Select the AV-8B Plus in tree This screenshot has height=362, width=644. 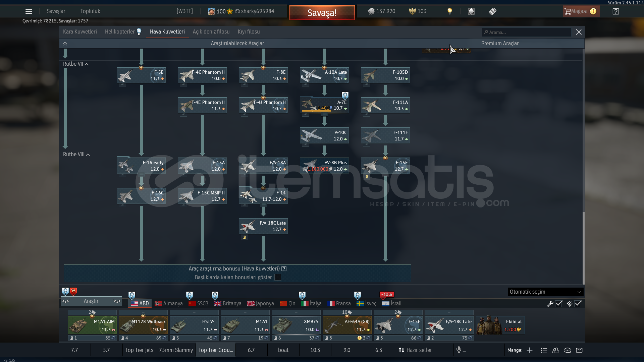324,166
